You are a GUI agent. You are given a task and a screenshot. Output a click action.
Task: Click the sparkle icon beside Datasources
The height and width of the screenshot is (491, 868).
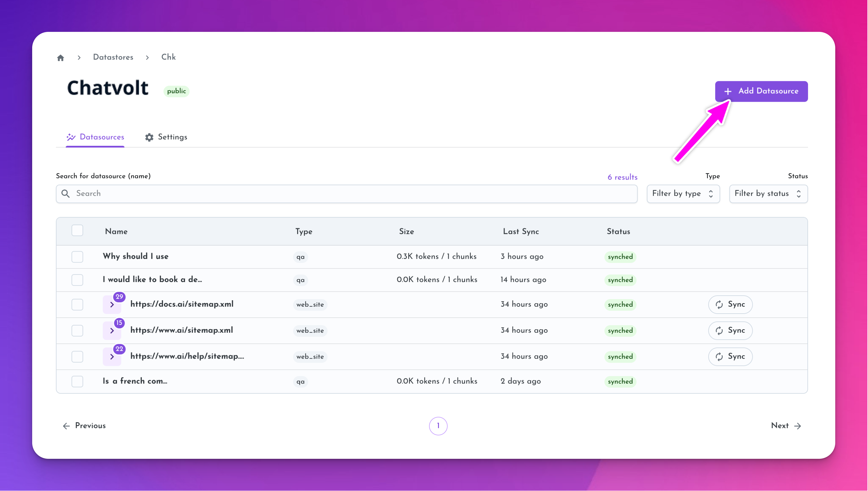[x=71, y=137]
